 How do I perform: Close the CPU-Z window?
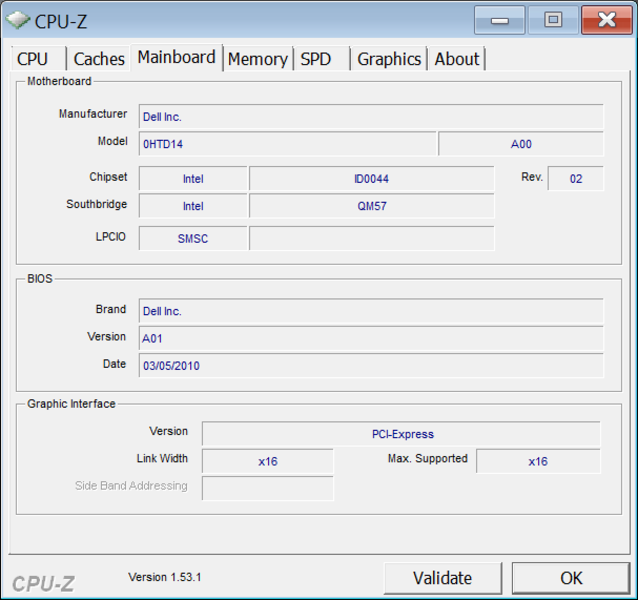(x=607, y=20)
